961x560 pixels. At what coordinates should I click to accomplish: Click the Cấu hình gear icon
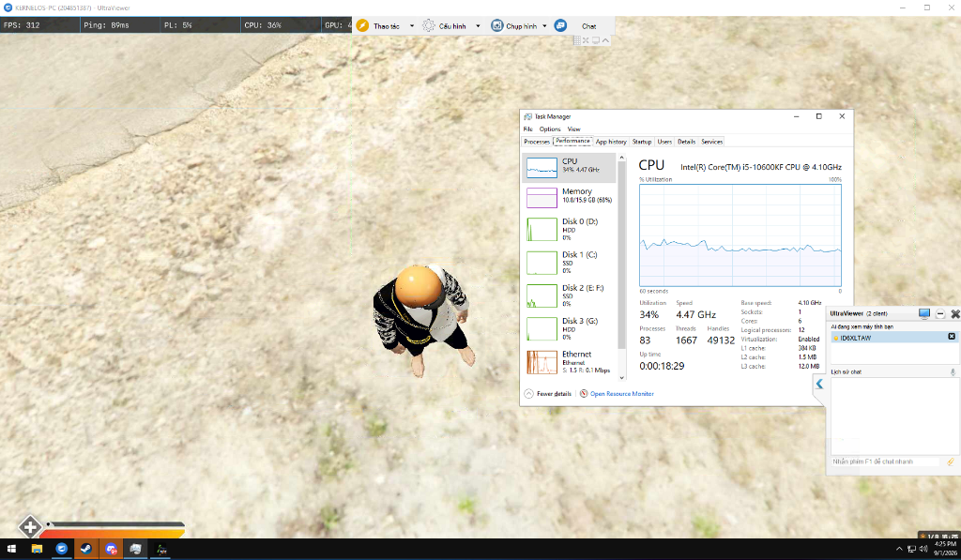tap(428, 25)
